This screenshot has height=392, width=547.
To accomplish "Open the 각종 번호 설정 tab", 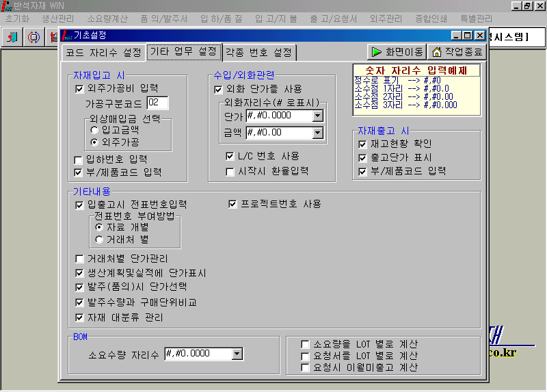I will 259,53.
